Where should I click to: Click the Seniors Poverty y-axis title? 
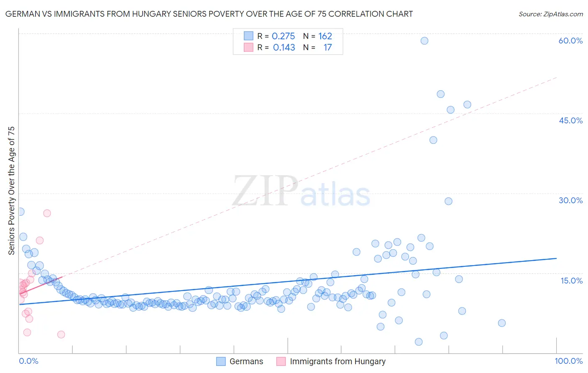11,191
